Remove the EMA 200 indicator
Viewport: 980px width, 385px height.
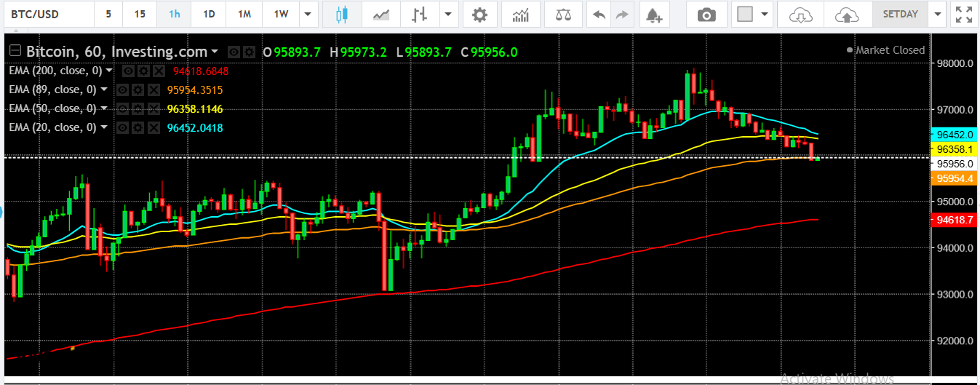[x=158, y=71]
